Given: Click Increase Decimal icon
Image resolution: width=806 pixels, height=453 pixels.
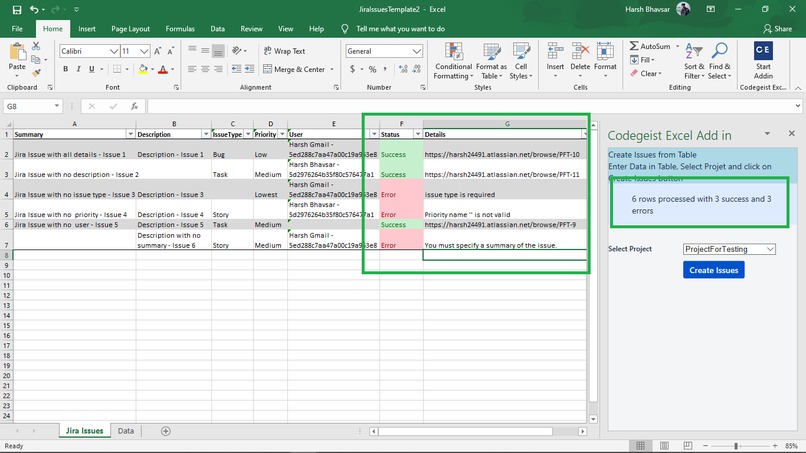Looking at the screenshot, I should click(x=403, y=69).
